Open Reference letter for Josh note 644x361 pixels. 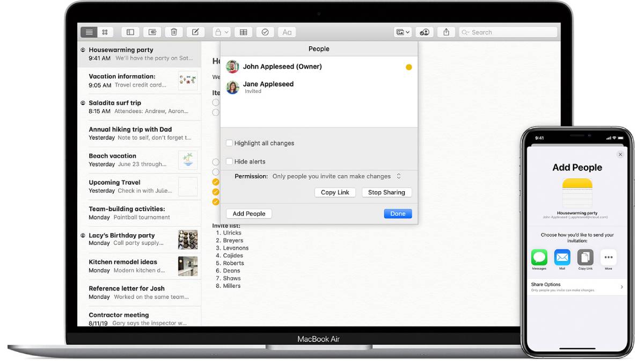(x=140, y=292)
